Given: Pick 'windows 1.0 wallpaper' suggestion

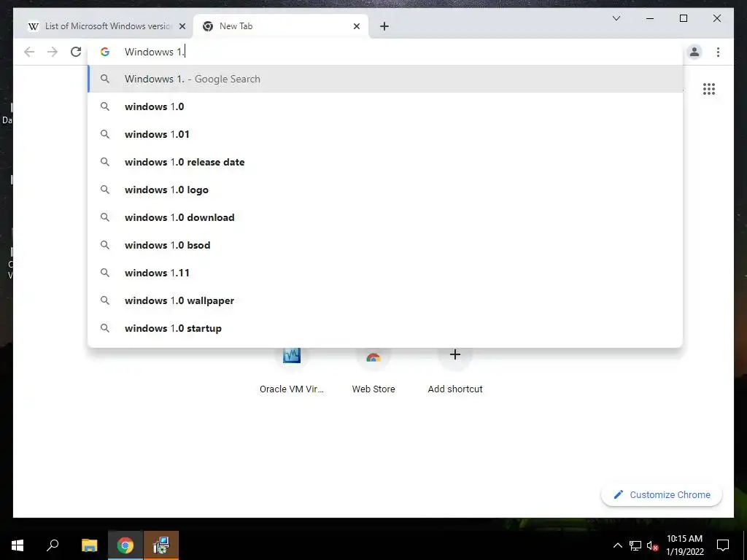Looking at the screenshot, I should pos(385,300).
